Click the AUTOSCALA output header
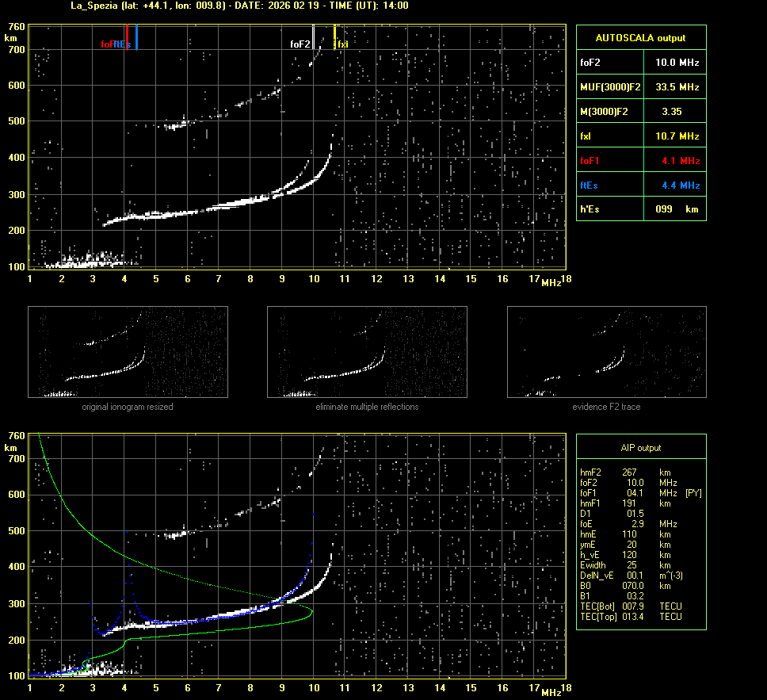The image size is (767, 700). (x=640, y=37)
